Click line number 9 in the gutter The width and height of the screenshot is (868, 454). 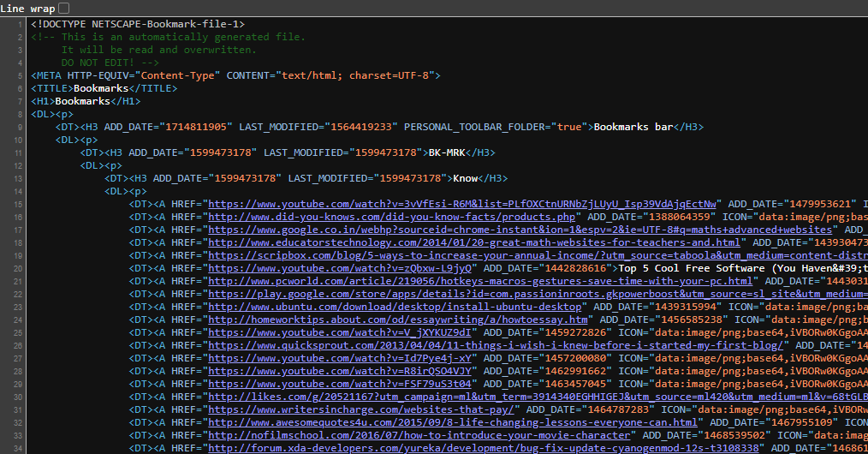tap(20, 128)
